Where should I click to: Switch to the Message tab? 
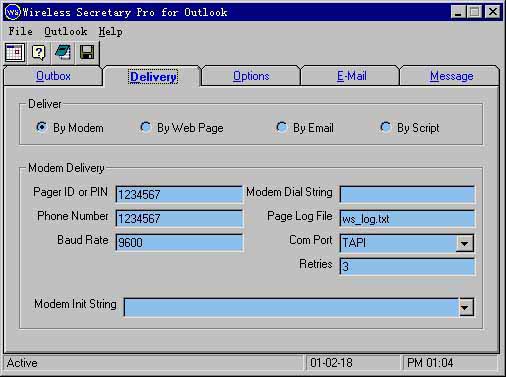coord(451,76)
